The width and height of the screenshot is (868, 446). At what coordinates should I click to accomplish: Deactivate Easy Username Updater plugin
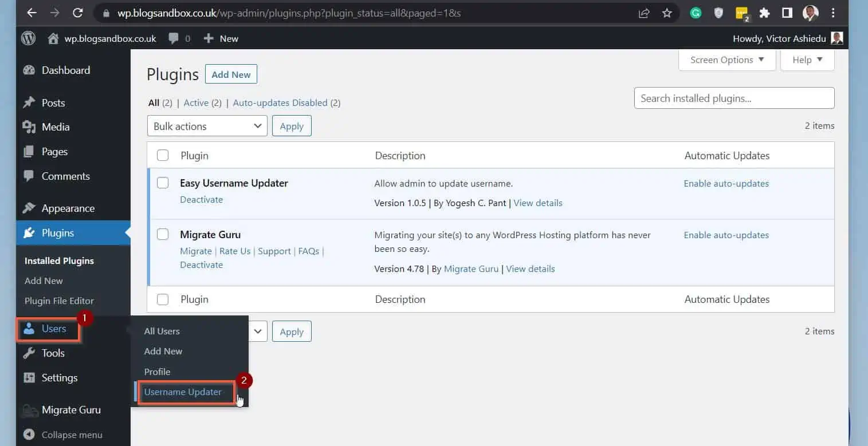click(202, 200)
